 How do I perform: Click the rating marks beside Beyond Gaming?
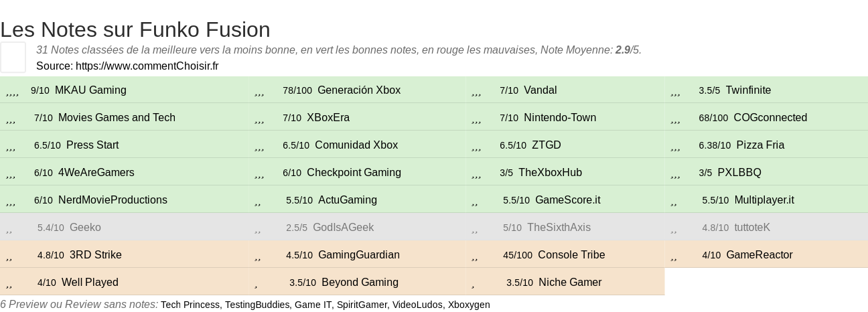coord(257,284)
